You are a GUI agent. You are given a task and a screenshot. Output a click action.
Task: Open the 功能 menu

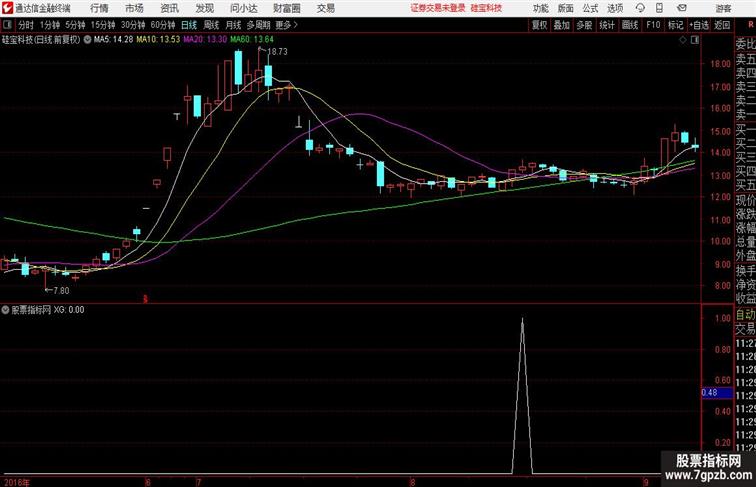click(x=540, y=8)
